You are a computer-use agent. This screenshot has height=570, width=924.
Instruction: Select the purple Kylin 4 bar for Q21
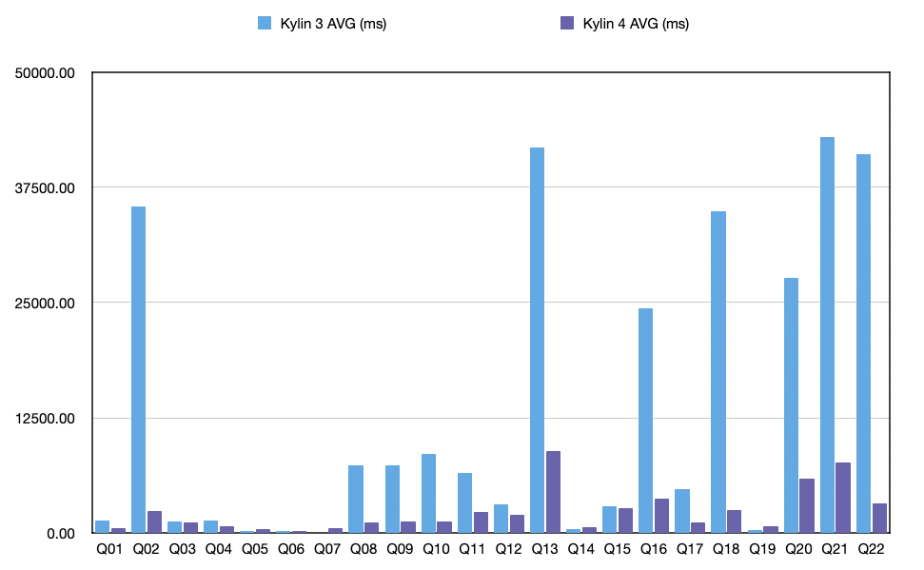tap(843, 498)
